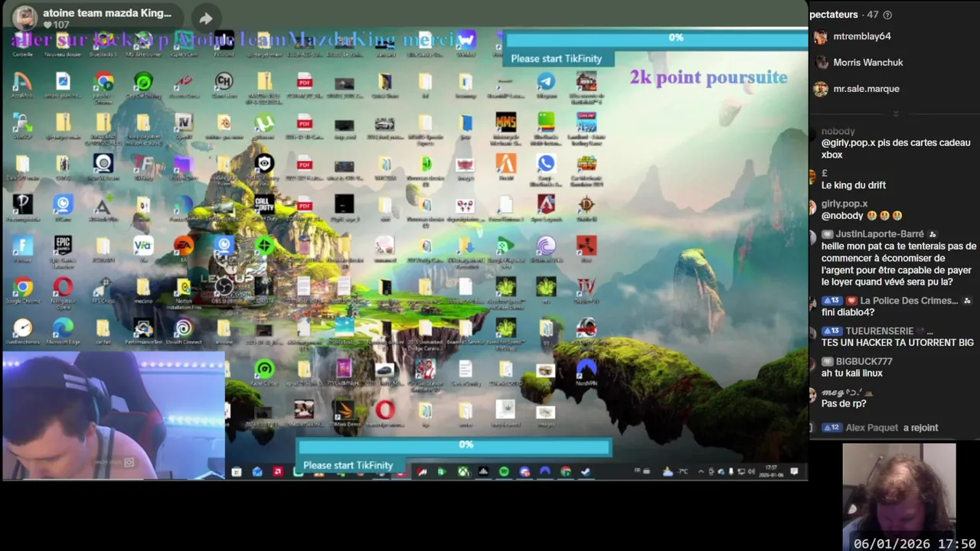Open the notification center taskbar icon
Screen dimensions: 980x551
(x=794, y=471)
